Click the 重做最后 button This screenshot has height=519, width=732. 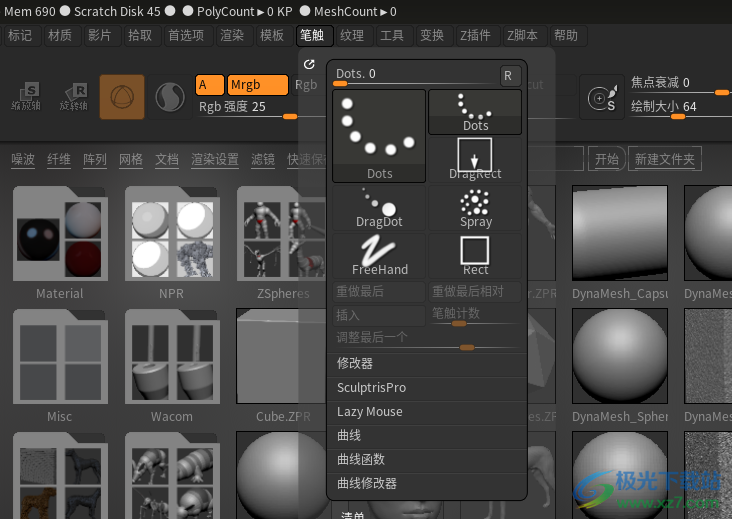click(x=379, y=292)
